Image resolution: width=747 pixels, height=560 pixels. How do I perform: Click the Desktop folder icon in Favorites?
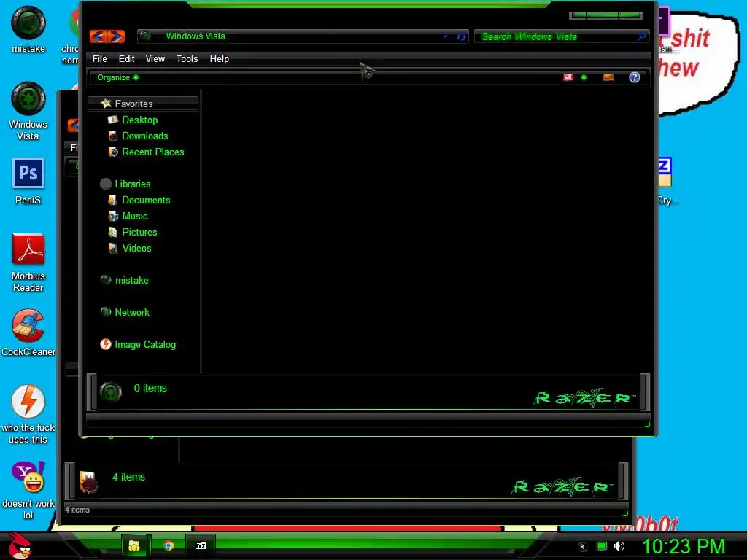tap(113, 120)
